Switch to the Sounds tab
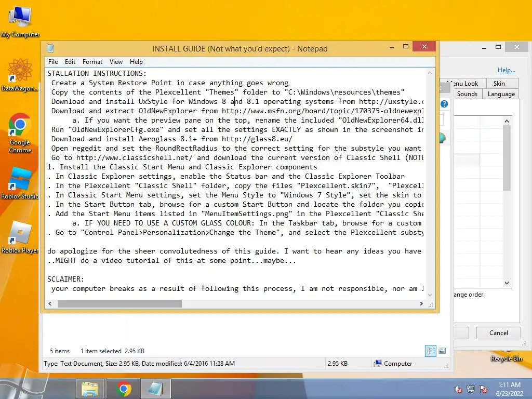 point(467,94)
